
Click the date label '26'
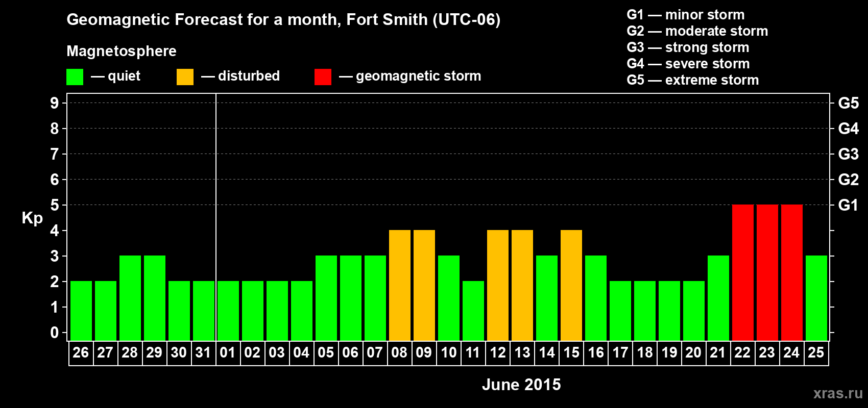coord(81,353)
